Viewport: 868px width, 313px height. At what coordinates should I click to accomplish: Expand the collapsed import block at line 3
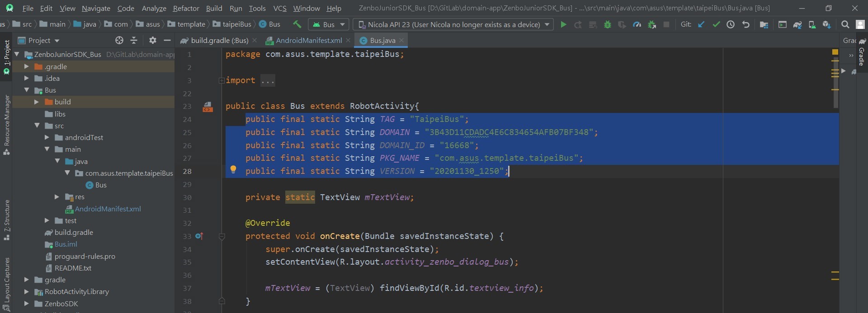(x=222, y=80)
